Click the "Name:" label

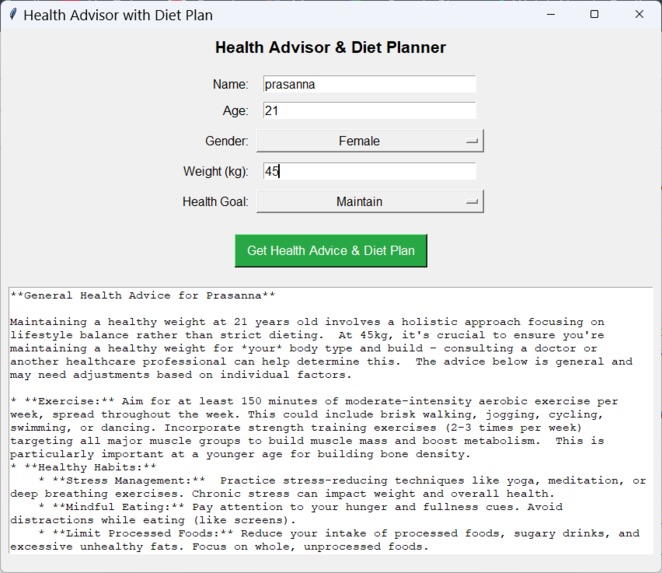point(231,84)
